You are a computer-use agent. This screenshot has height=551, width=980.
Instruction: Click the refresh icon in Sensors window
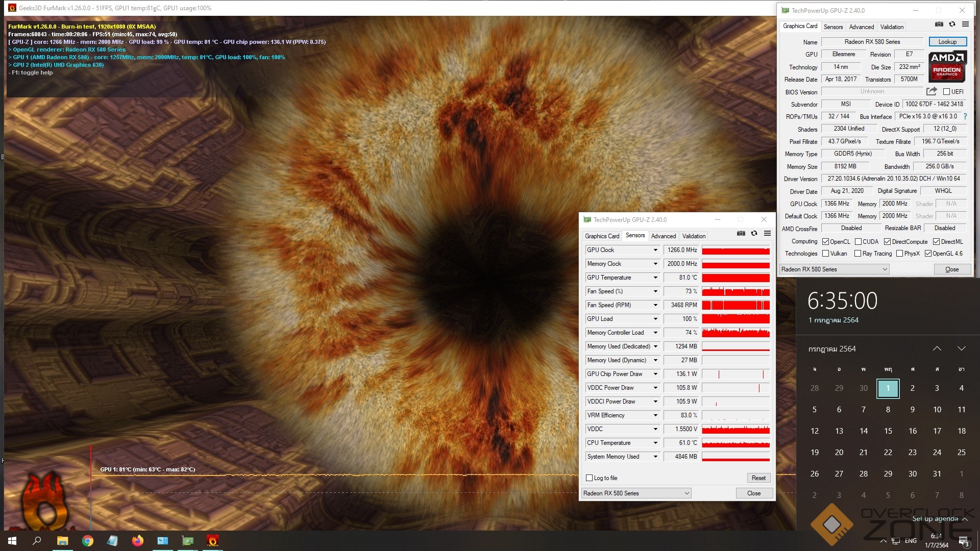pos(754,234)
